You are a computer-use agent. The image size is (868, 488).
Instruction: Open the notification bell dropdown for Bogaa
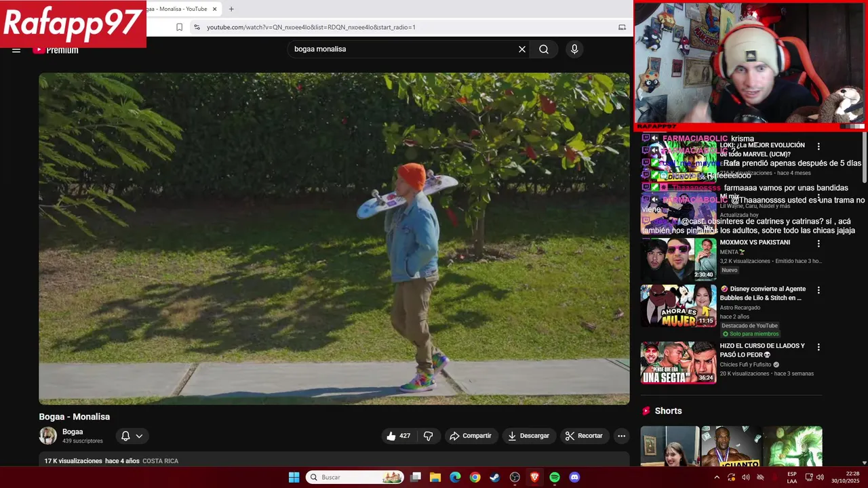[132, 436]
